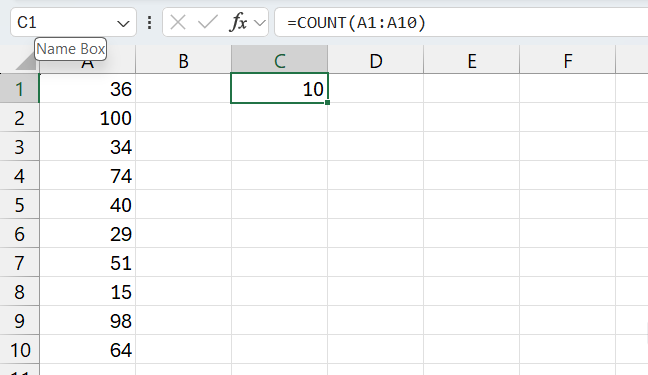Select row 5 header
648x375 pixels.
point(19,205)
